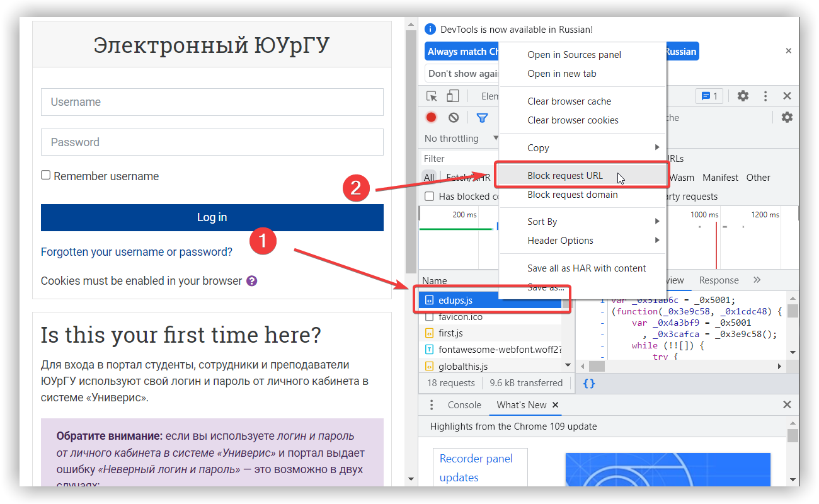The height and width of the screenshot is (504, 819).
Task: Click the login page vertical scrollbar
Action: pyautogui.click(x=411, y=151)
